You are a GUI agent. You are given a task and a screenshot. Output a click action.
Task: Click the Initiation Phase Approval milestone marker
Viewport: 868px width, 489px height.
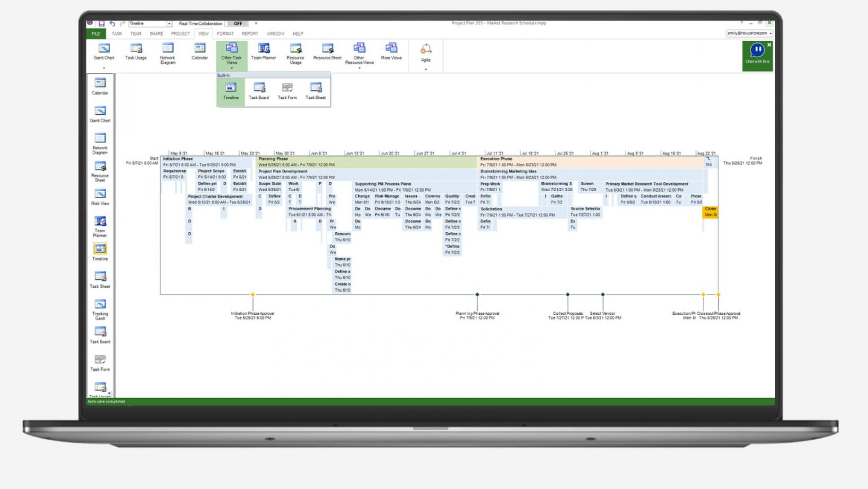coord(253,294)
